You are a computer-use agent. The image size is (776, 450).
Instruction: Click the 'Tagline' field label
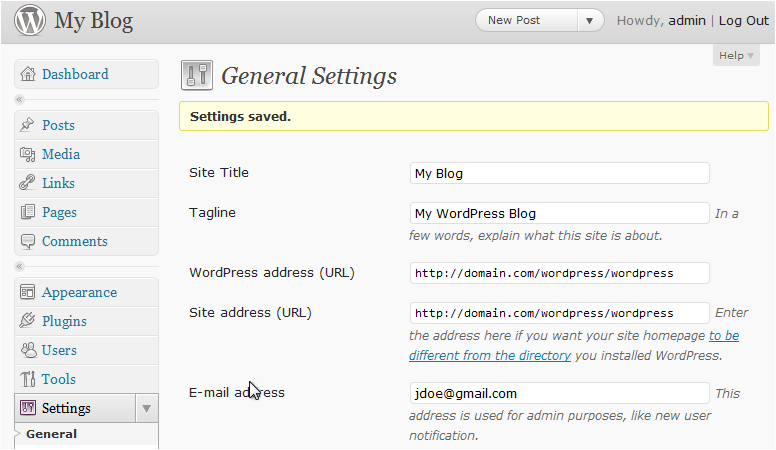[x=212, y=213]
